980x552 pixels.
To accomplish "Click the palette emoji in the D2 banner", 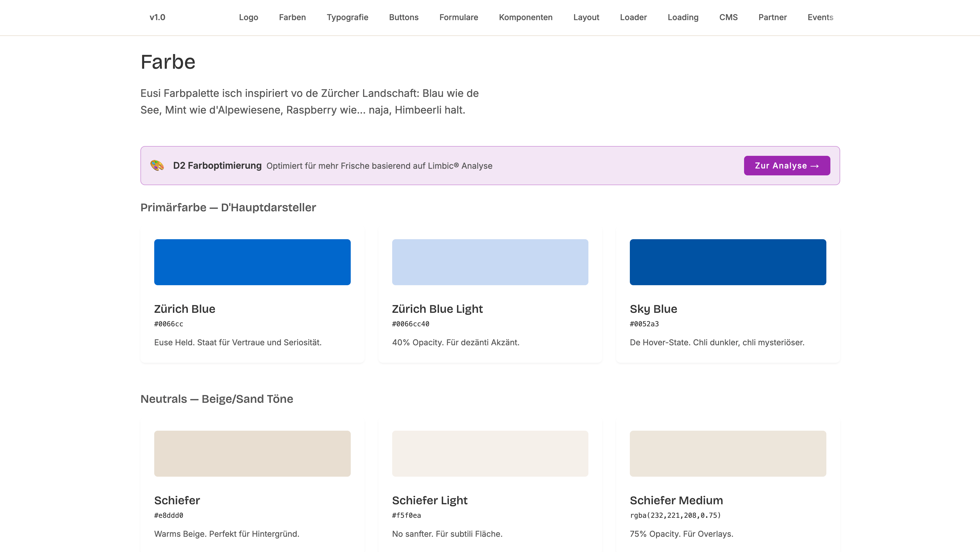I will 156,165.
